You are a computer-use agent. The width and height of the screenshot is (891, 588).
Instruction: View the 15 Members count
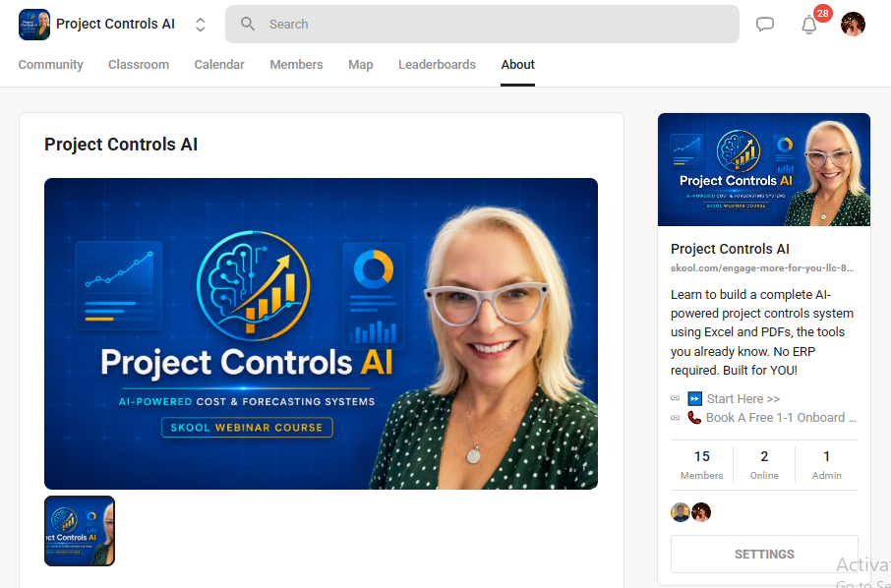702,465
